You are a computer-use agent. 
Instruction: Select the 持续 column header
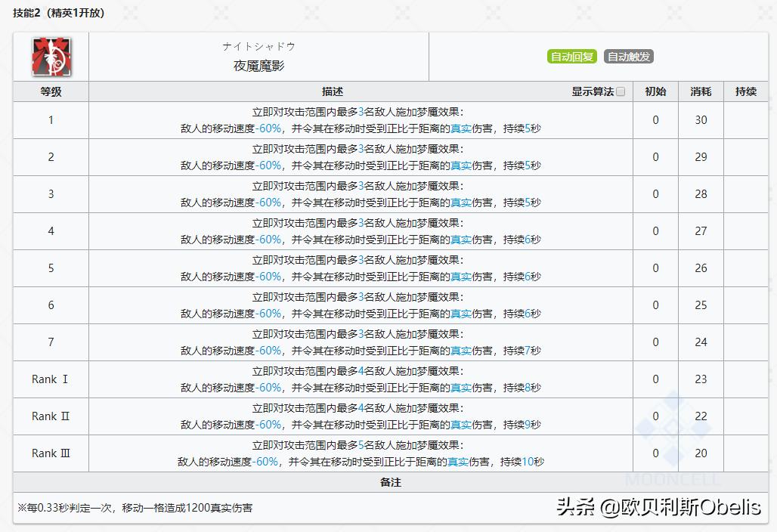click(x=745, y=91)
